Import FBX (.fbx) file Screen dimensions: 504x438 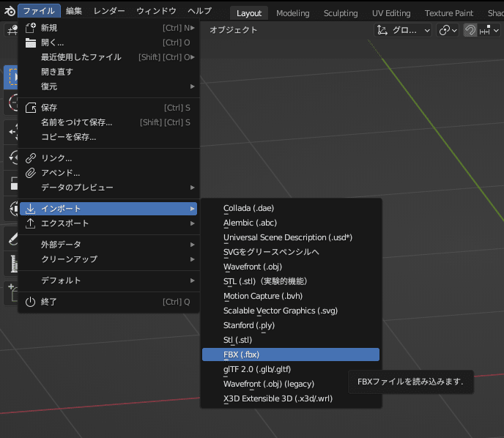291,355
